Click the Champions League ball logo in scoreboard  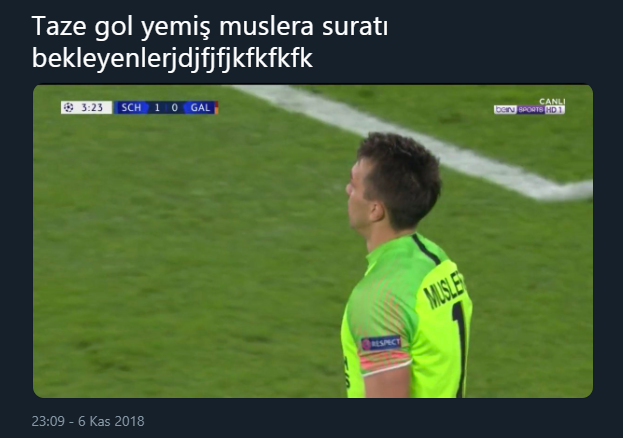click(68, 107)
